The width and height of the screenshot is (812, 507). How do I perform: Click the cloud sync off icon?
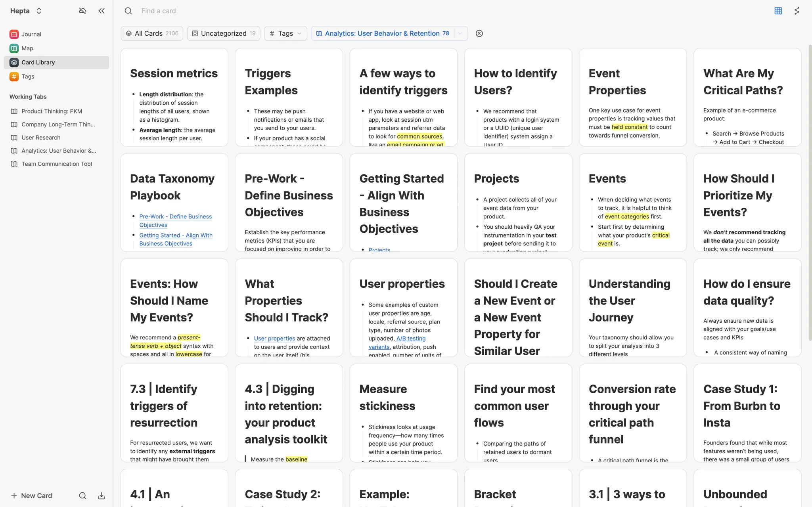(x=82, y=11)
